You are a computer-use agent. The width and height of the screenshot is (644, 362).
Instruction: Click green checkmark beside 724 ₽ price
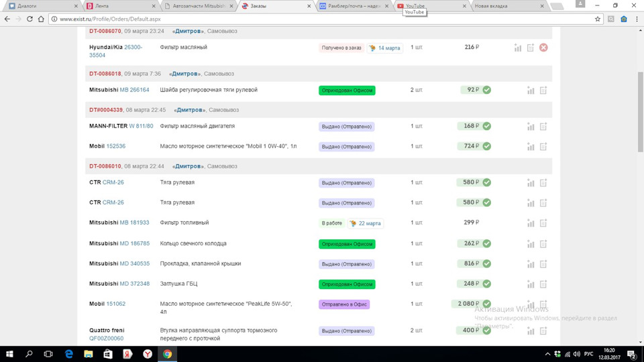click(x=487, y=146)
